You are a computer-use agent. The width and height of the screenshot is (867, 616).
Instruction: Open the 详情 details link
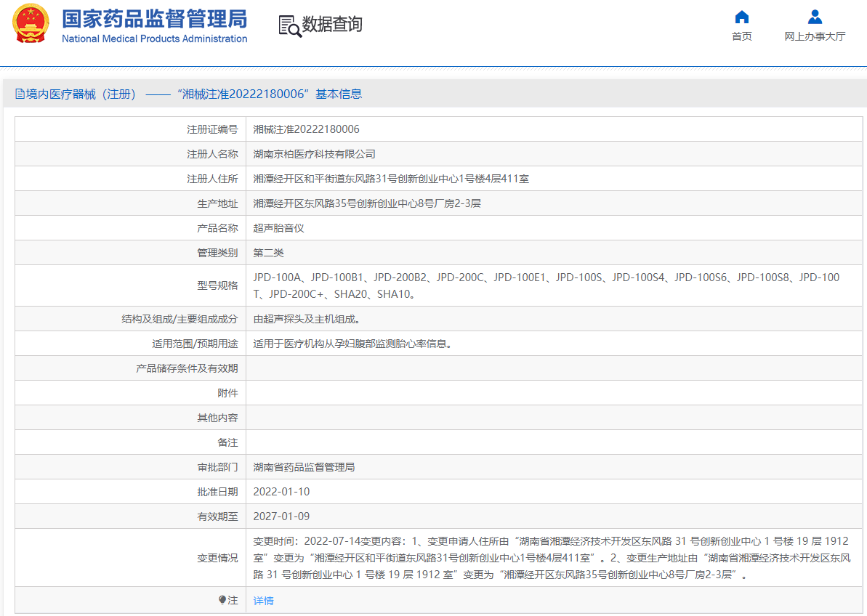tap(263, 601)
